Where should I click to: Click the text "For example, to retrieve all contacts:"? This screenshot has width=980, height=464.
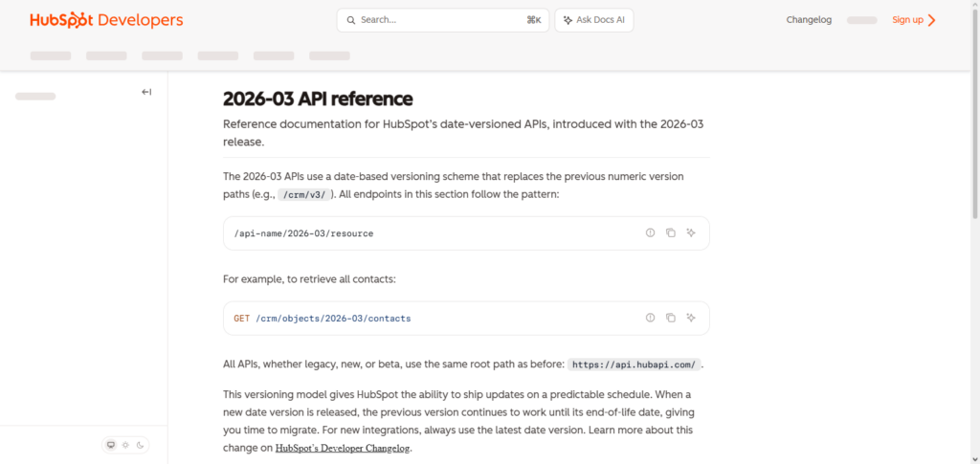point(309,279)
